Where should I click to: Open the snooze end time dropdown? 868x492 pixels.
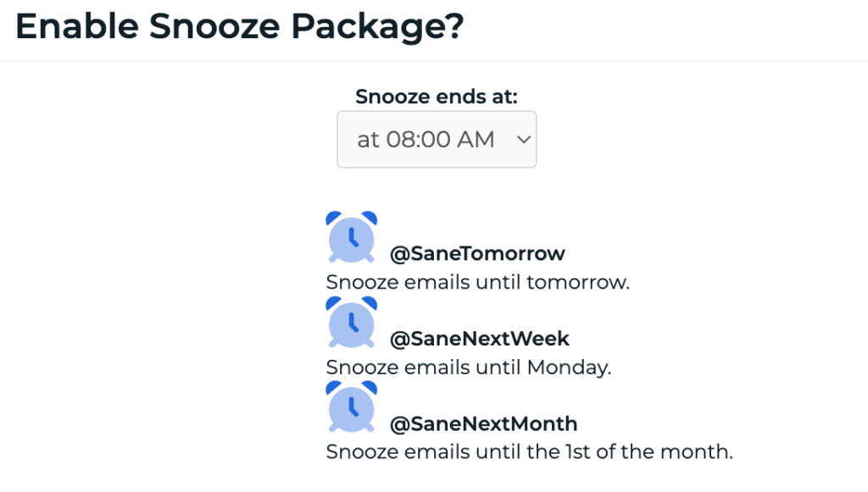point(436,140)
